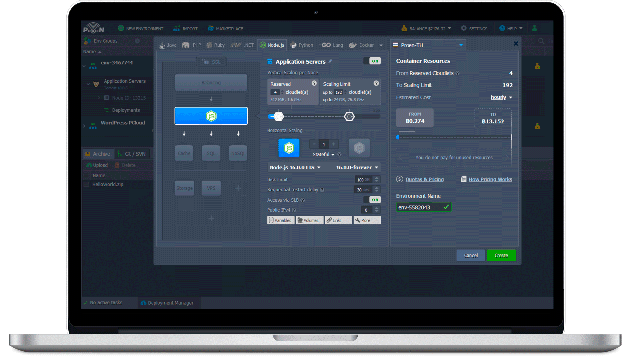Image resolution: width=631 pixels, height=364 pixels.
Task: Open the Node.js 16.0.0 LTS version dropdown
Action: coord(295,167)
